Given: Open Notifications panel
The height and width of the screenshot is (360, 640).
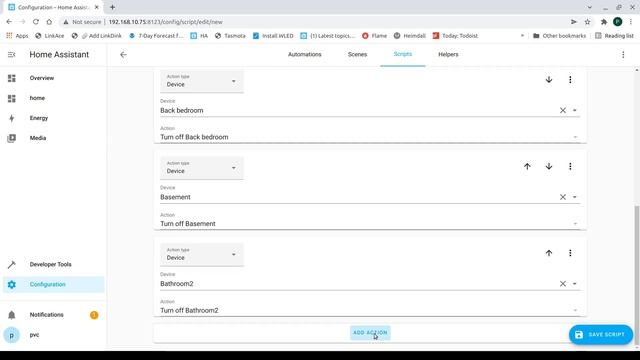Looking at the screenshot, I should point(53,315).
